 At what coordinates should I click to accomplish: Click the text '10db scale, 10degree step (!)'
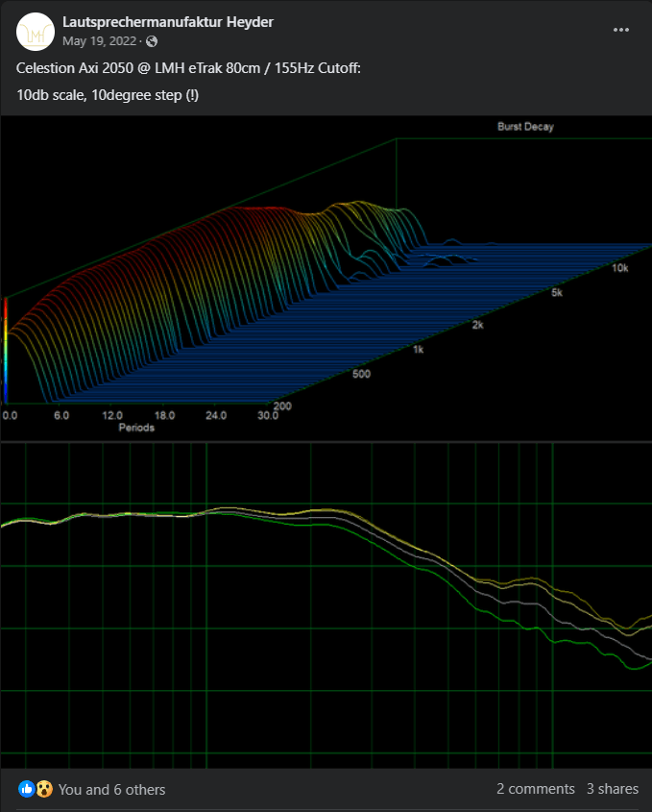108,95
